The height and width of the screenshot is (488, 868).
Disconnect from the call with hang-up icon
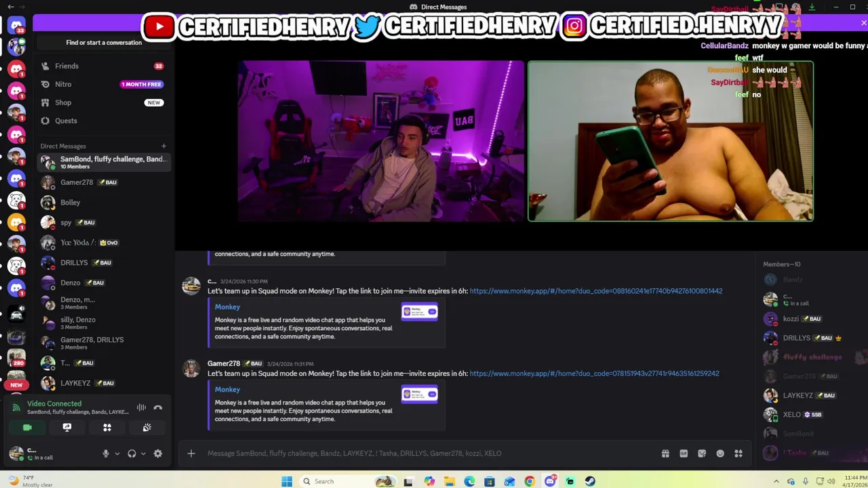coord(158,407)
